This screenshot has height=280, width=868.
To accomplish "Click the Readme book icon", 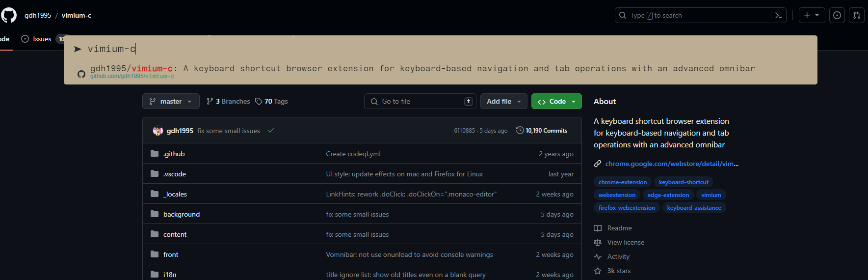I will 598,228.
